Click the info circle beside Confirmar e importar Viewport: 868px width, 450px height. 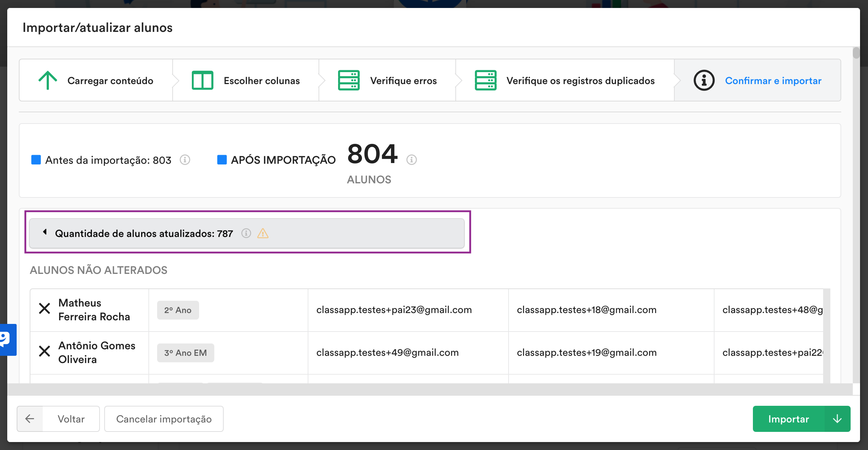click(704, 80)
